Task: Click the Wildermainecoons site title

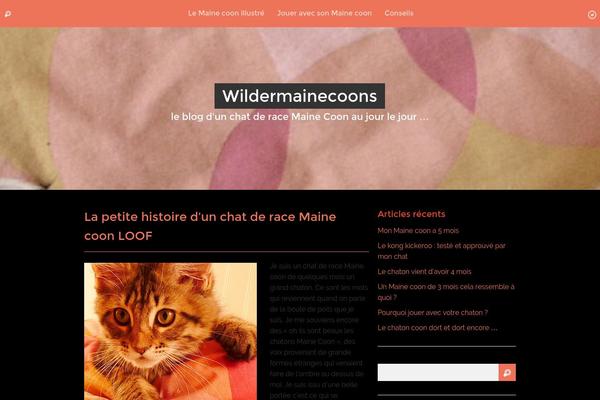Action: click(x=300, y=96)
